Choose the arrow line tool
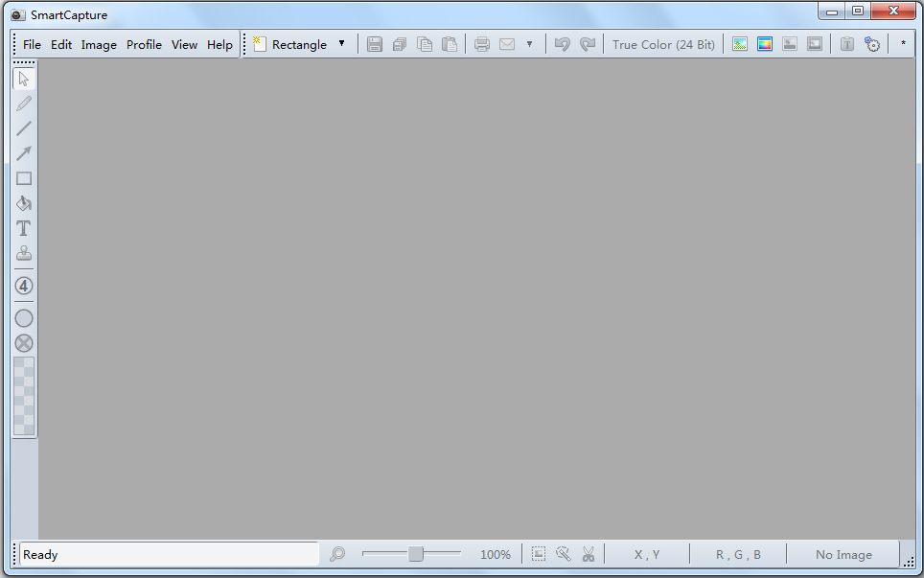This screenshot has height=578, width=924. click(24, 153)
